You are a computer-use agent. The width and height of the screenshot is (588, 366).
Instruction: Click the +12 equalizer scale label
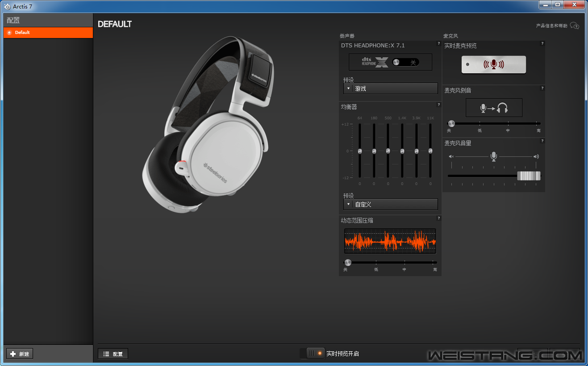[x=345, y=124]
